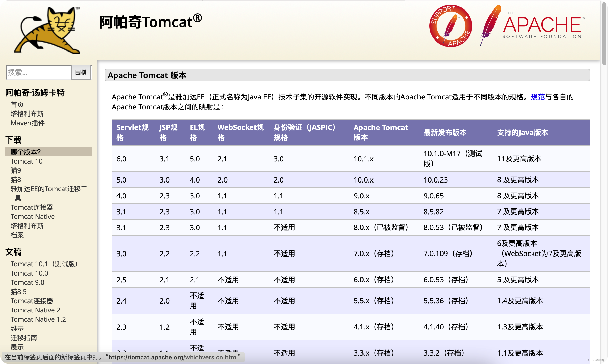
Task: Go to the 猫9 download page
Action: tap(16, 170)
